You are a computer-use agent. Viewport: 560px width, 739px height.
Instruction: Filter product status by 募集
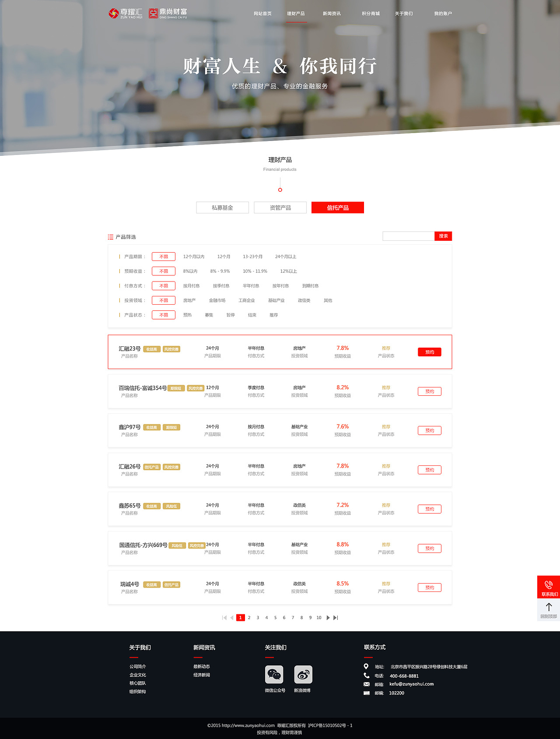(x=209, y=315)
